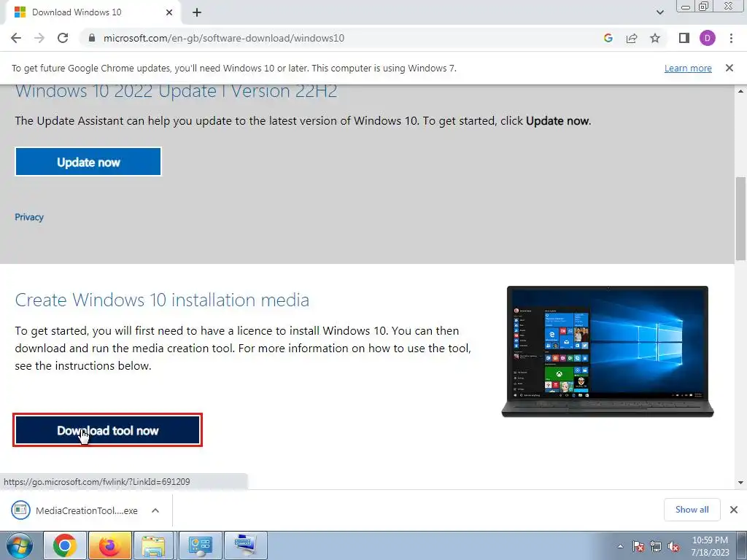Dismiss the Chrome update notification bar
The image size is (747, 560).
point(729,68)
